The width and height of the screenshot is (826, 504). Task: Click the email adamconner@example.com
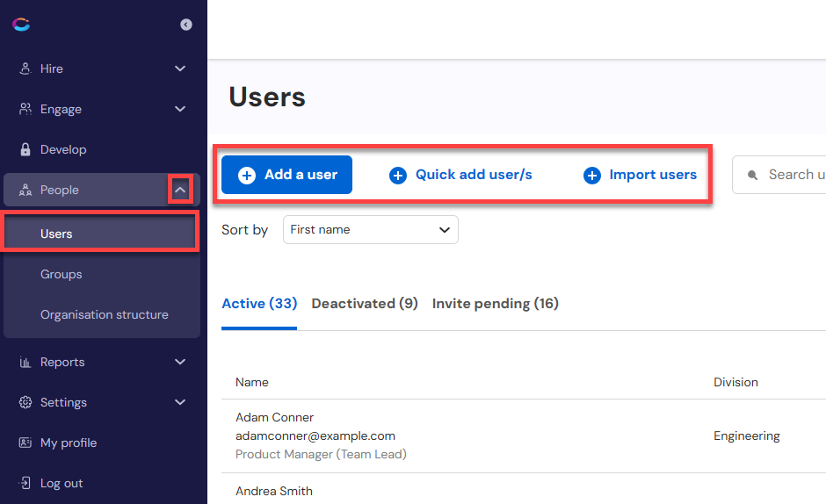(315, 436)
